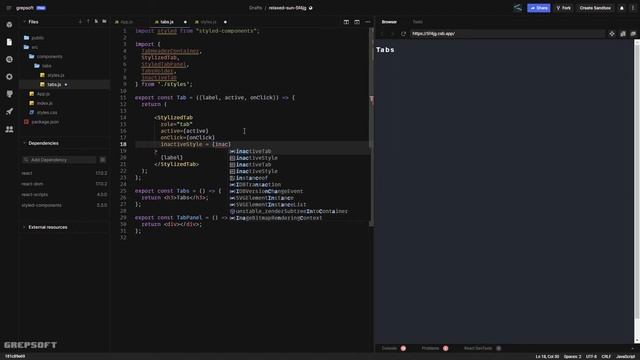Image resolution: width=640 pixels, height=360 pixels.
Task: Open Deployment rocket panel in the sidebar
Action: pos(9,111)
